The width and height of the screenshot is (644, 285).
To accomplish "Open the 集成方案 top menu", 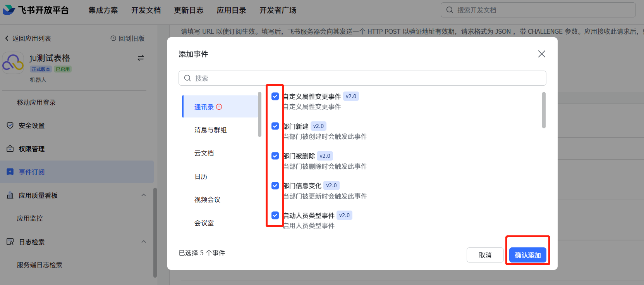I will [103, 10].
